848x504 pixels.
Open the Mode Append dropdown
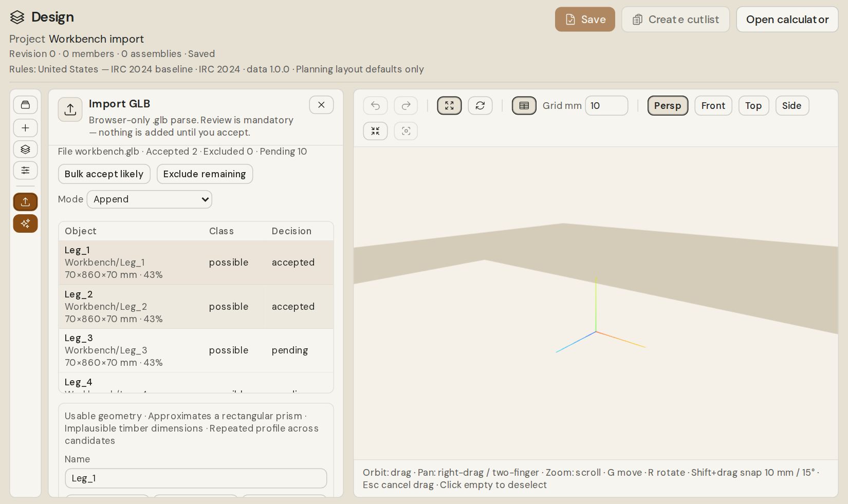click(150, 199)
